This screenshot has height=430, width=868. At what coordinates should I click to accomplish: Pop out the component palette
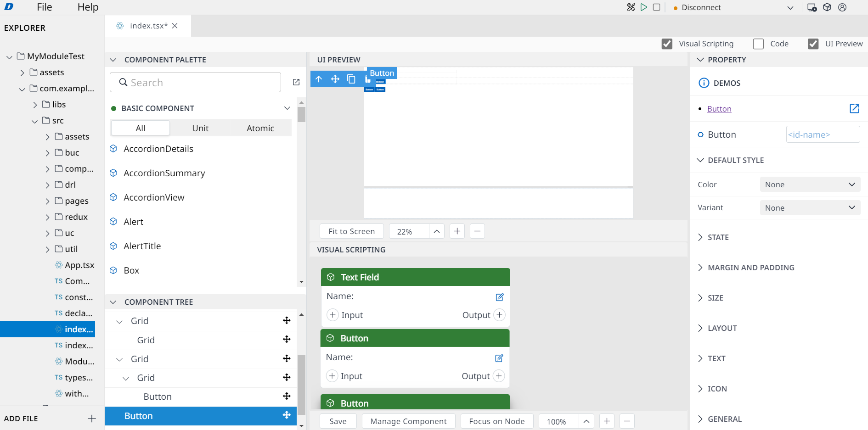click(x=296, y=82)
